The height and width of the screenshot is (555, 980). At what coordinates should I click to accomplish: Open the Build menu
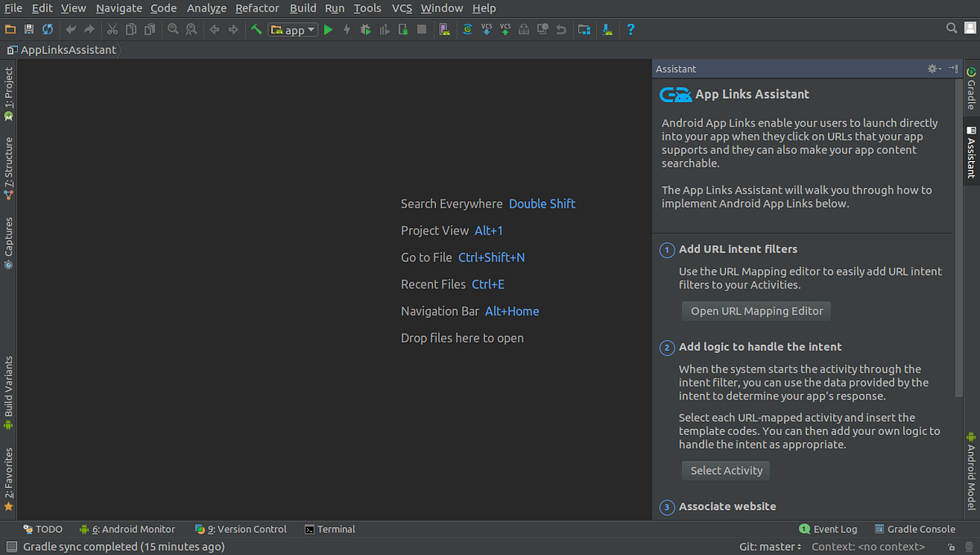click(x=302, y=8)
